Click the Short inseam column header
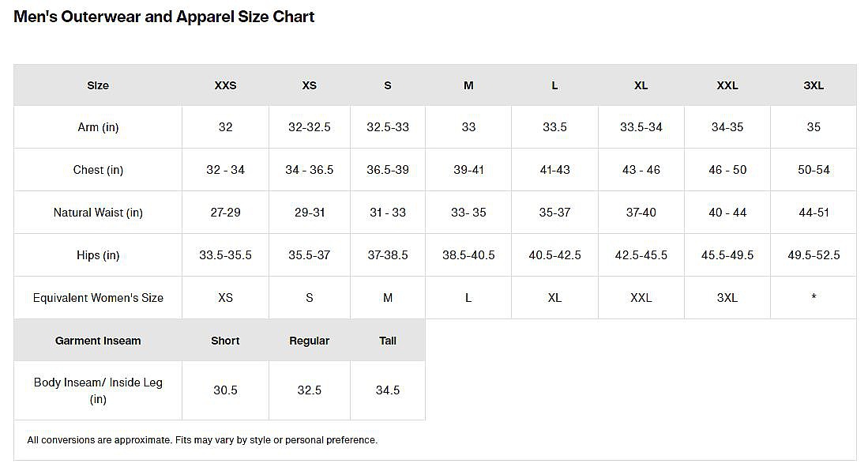868x471 pixels. pos(225,341)
